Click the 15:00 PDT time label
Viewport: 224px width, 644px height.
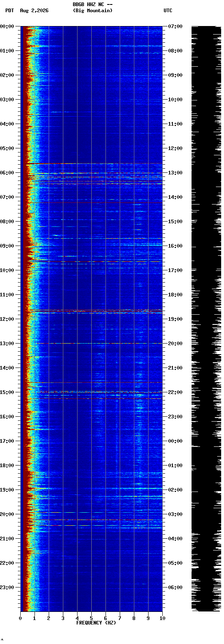pyautogui.click(x=7, y=392)
